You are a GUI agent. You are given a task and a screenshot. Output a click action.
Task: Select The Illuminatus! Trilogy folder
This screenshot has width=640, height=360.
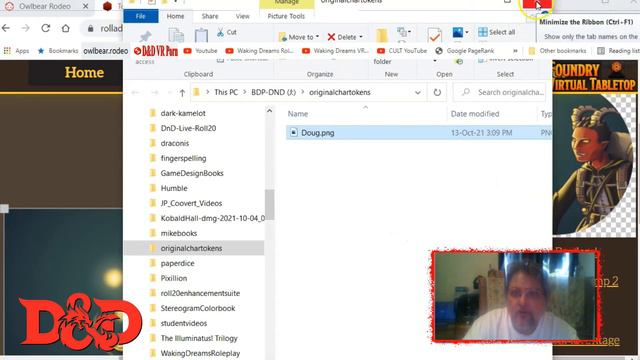pyautogui.click(x=199, y=338)
